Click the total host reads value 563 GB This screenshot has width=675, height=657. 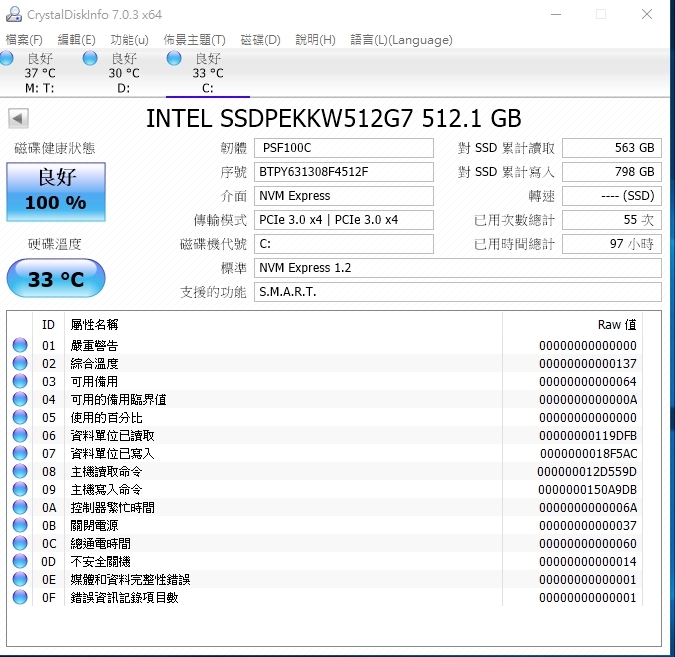(x=612, y=148)
